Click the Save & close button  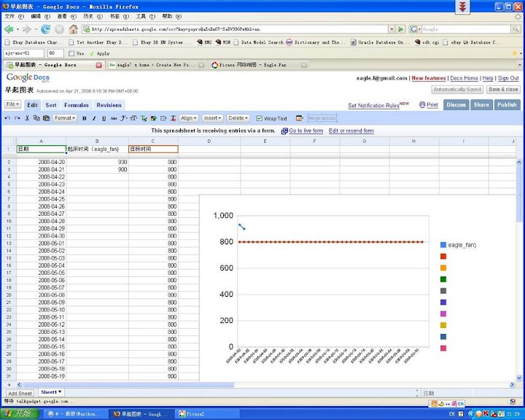click(x=503, y=90)
